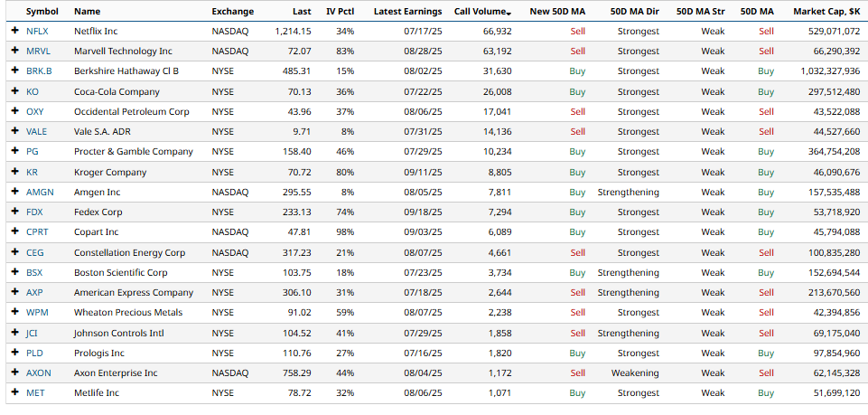Open the AMGN symbol link
This screenshot has height=415, width=868.
pos(39,193)
